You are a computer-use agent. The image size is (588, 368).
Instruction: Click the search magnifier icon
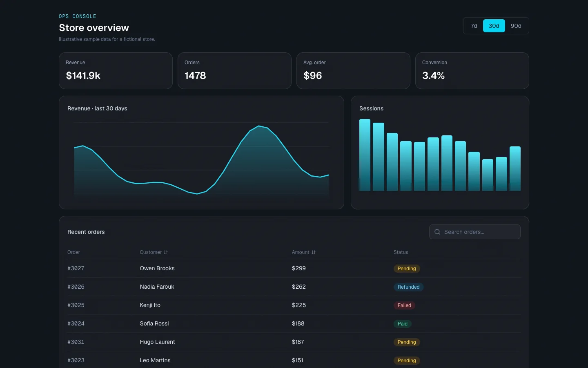[437, 232]
